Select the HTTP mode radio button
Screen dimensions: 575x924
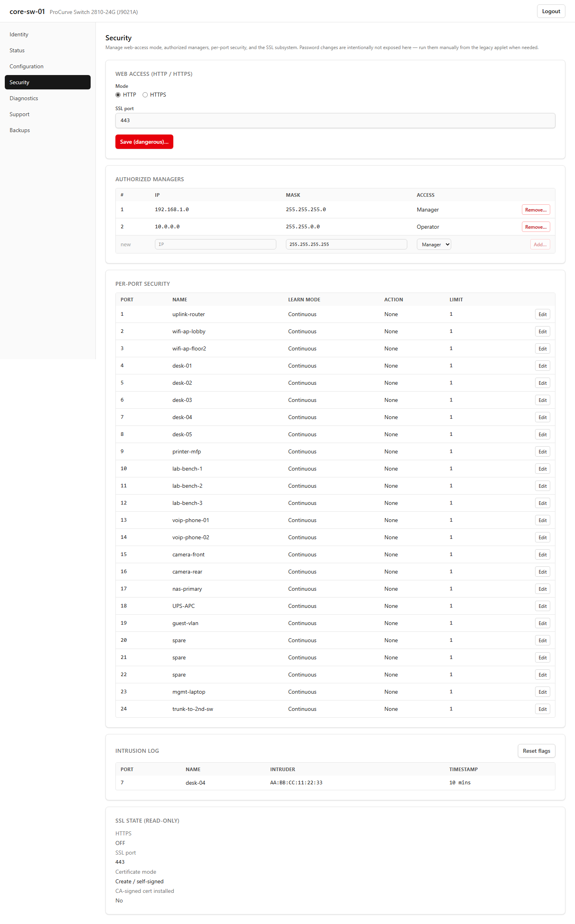click(x=118, y=95)
